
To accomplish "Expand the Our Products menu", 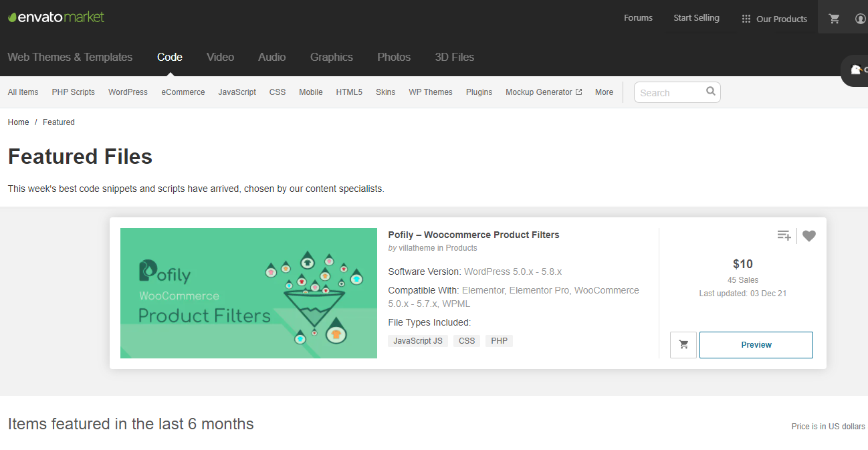I will pos(774,19).
